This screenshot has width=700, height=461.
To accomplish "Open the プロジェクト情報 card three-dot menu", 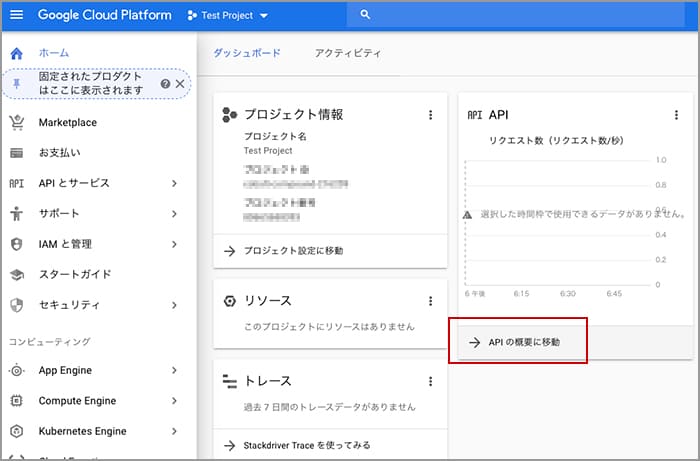I will (x=430, y=115).
